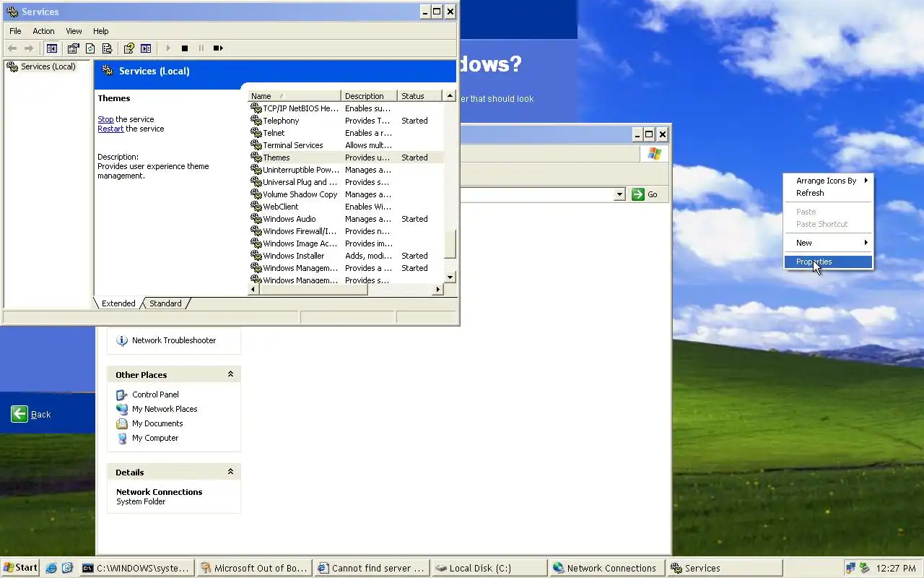This screenshot has width=924, height=578.
Task: Click the Forward arrow in Services toolbar
Action: [29, 48]
